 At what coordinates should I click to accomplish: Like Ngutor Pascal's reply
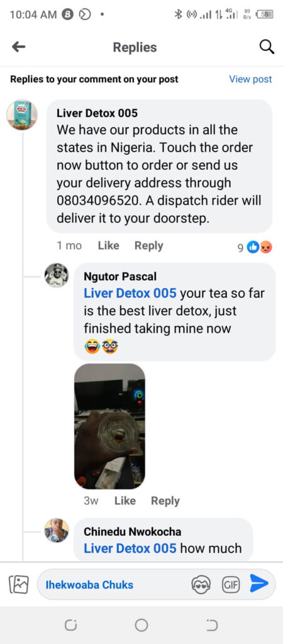pos(125,501)
